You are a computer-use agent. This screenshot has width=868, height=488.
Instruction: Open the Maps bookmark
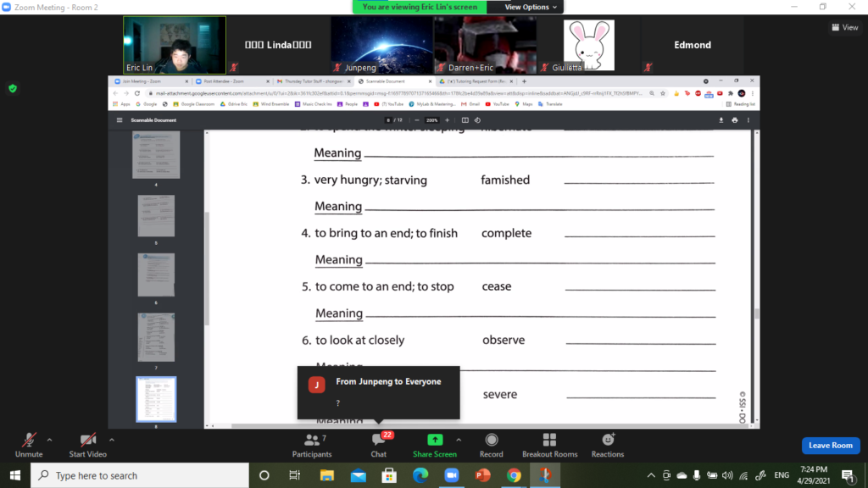tap(524, 104)
